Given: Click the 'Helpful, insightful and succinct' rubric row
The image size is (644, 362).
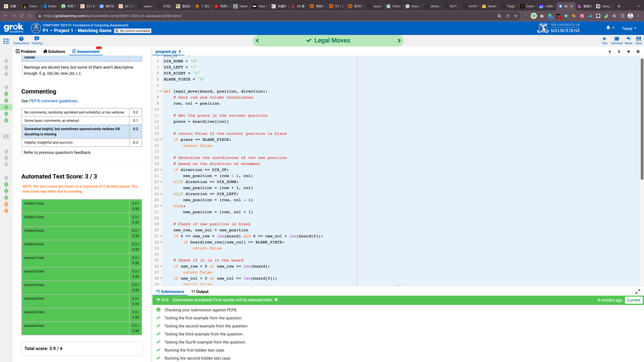Looking at the screenshot, I should click(82, 142).
